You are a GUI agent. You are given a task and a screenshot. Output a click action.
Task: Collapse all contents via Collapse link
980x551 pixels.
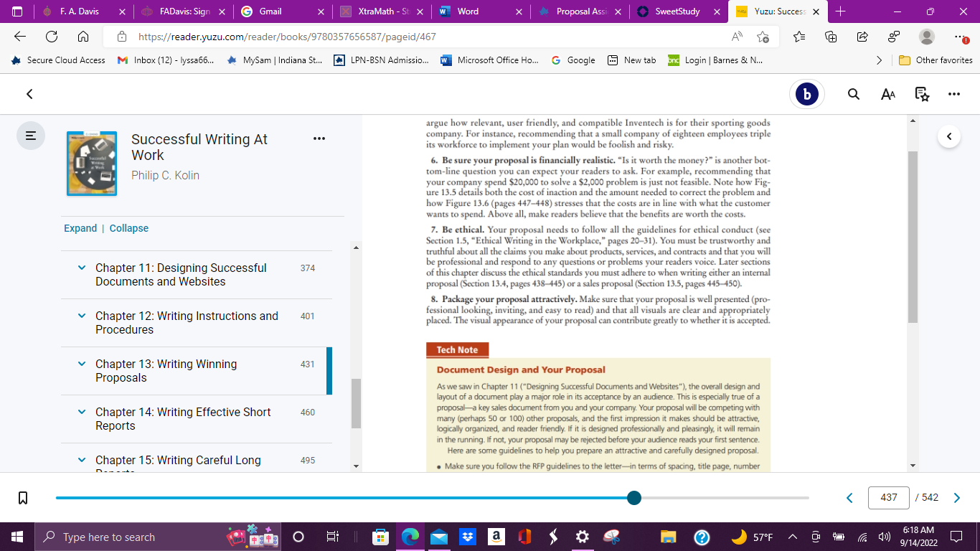(129, 228)
